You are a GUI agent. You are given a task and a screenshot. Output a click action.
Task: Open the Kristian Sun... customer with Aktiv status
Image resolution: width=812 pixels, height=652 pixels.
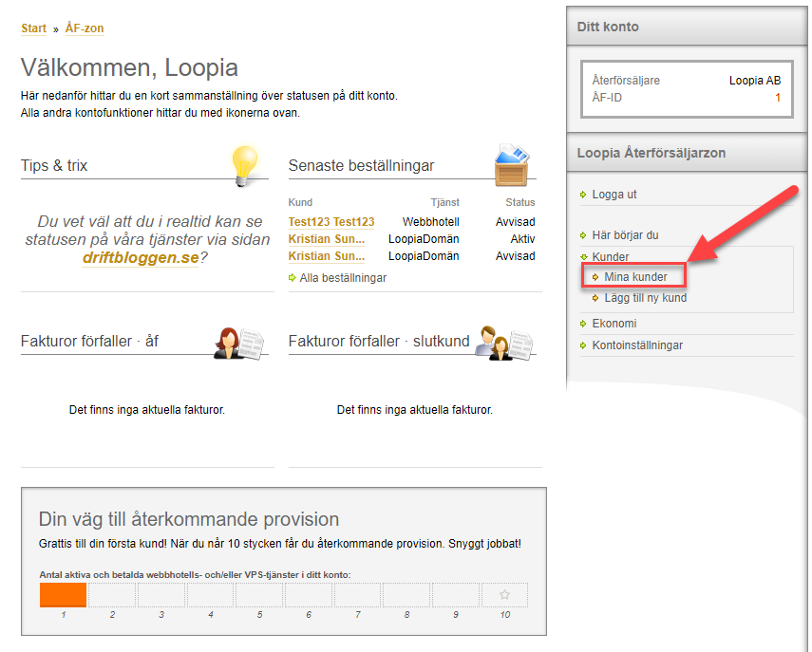click(x=327, y=239)
